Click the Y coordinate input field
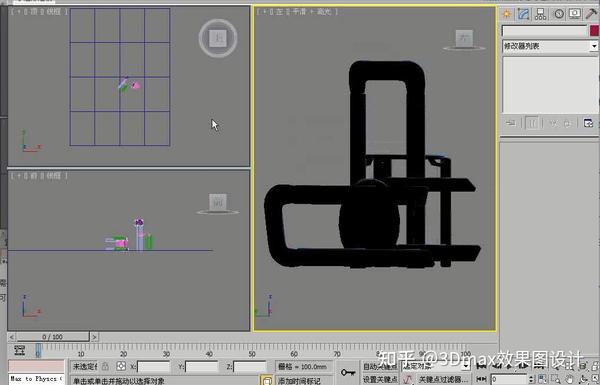 coord(202,367)
